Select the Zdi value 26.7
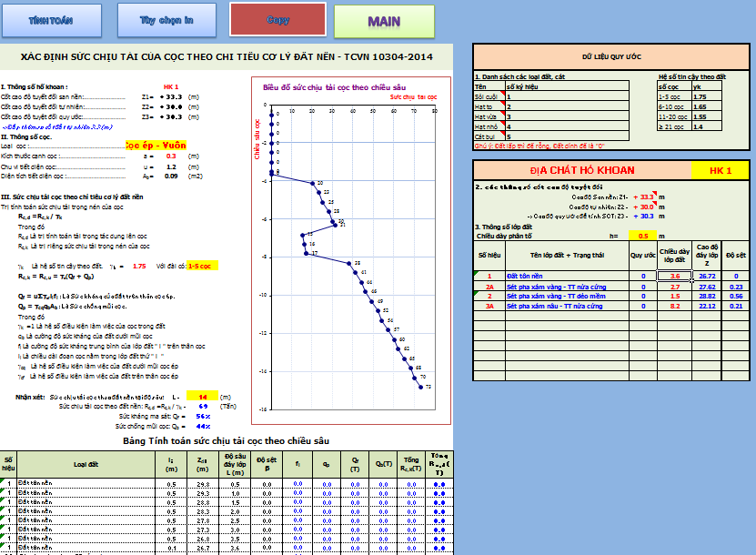The image size is (756, 555). pyautogui.click(x=203, y=549)
